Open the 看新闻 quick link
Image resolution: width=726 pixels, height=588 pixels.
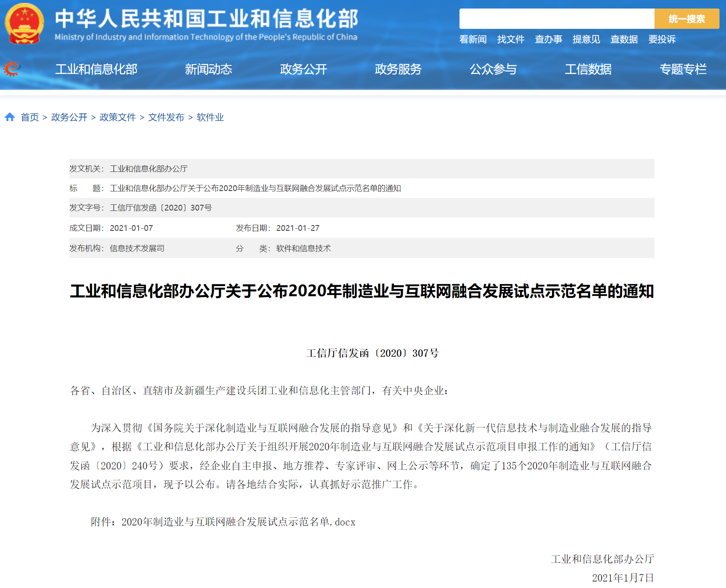pyautogui.click(x=473, y=39)
